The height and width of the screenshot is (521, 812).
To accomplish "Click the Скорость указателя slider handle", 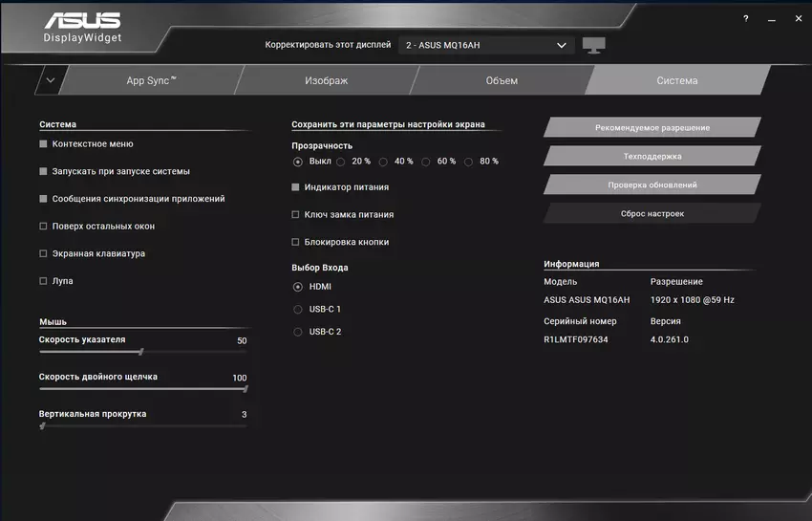I will tap(141, 352).
